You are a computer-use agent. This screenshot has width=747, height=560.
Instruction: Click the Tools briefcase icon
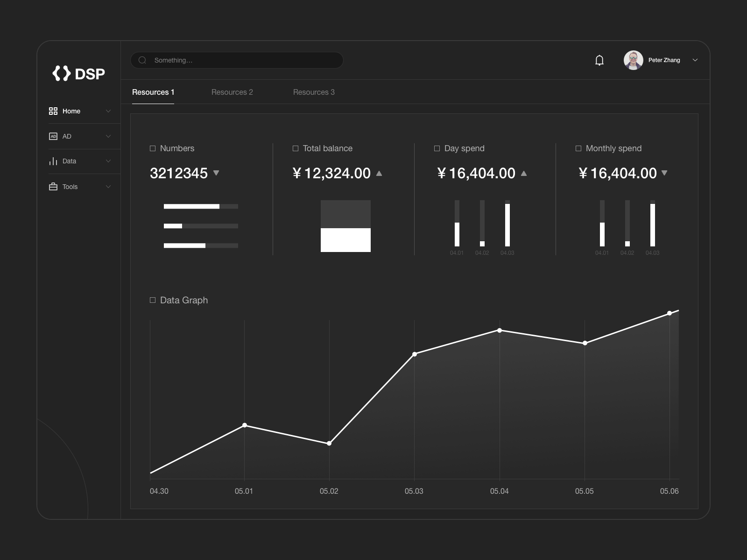(x=53, y=186)
